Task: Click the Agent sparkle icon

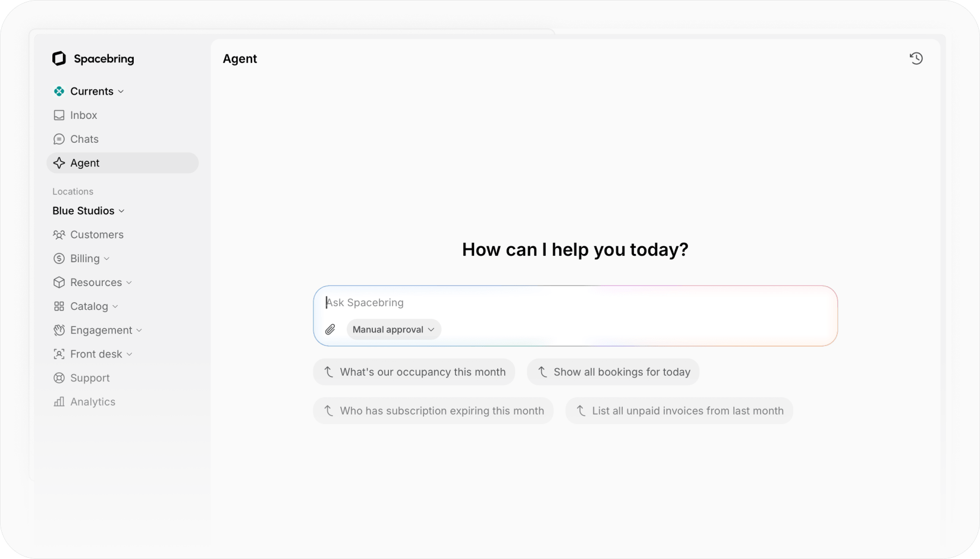Action: pos(59,163)
